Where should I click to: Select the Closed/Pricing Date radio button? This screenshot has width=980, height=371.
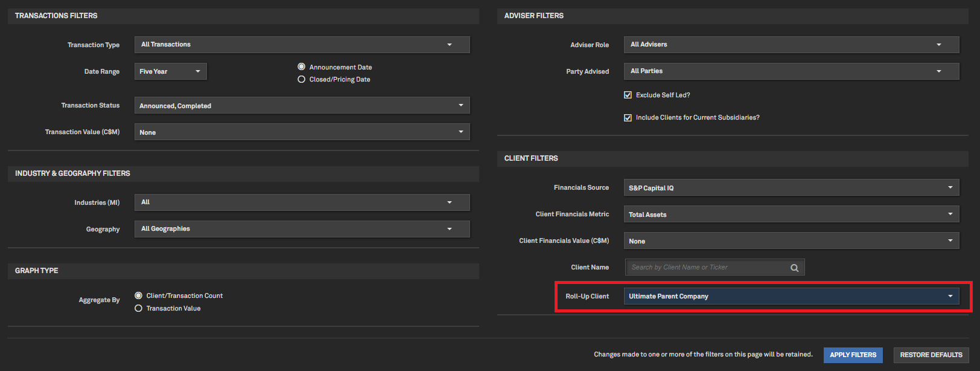(301, 79)
